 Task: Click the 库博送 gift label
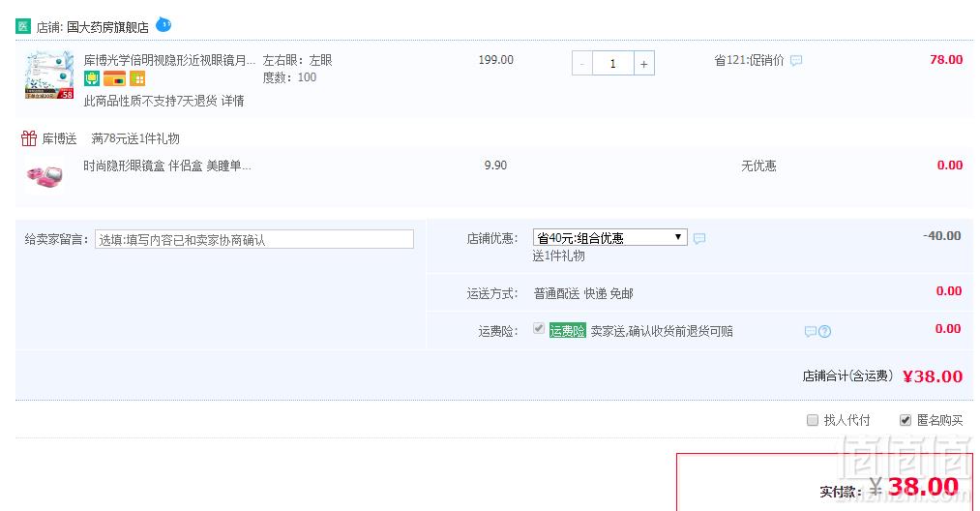pos(59,138)
